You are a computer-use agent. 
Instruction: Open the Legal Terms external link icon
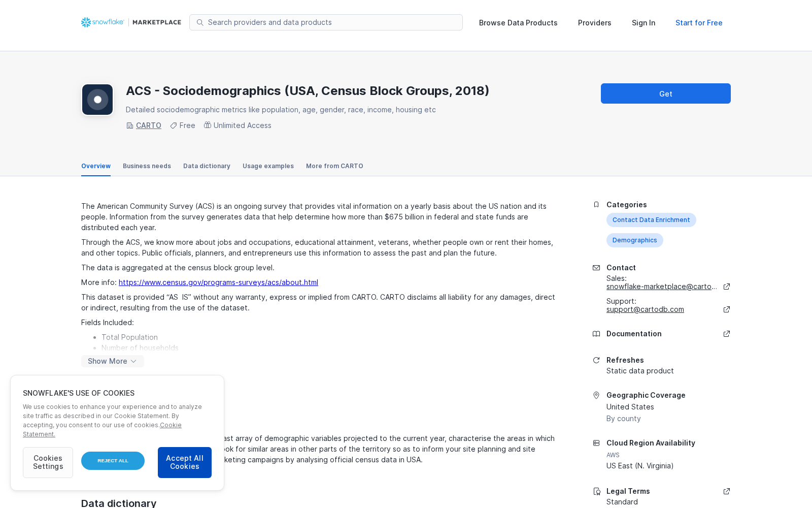coord(727,491)
